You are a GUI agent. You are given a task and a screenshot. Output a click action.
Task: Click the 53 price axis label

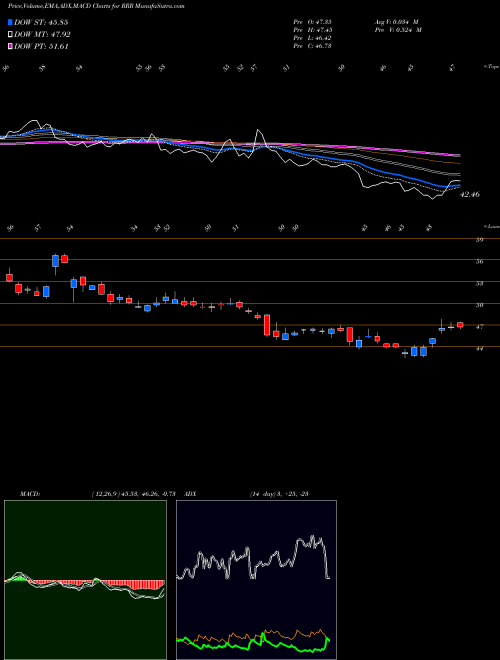click(x=479, y=283)
